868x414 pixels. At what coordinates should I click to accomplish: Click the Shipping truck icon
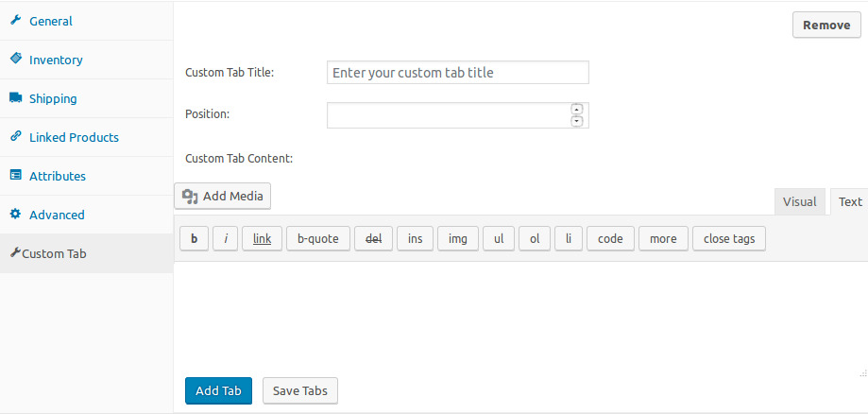coord(15,98)
